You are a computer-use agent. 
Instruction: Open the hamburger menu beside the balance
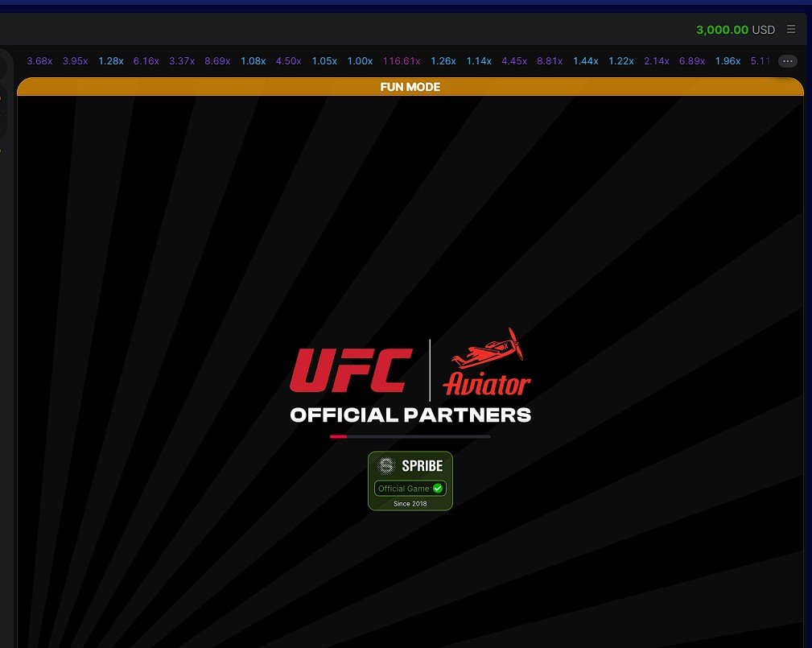point(790,30)
